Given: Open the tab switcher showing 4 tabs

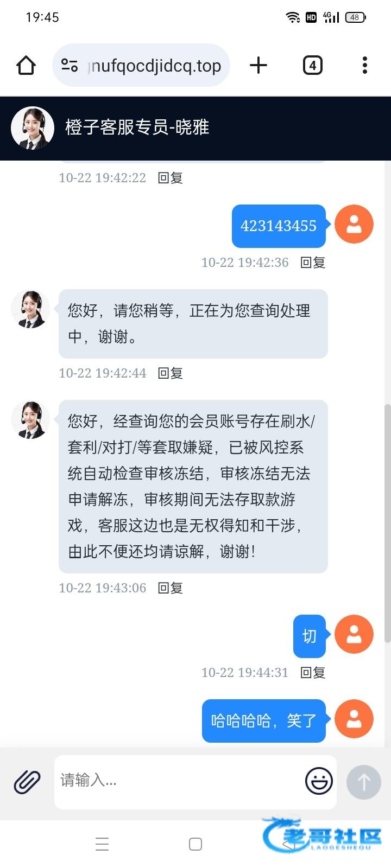Looking at the screenshot, I should pos(312,66).
